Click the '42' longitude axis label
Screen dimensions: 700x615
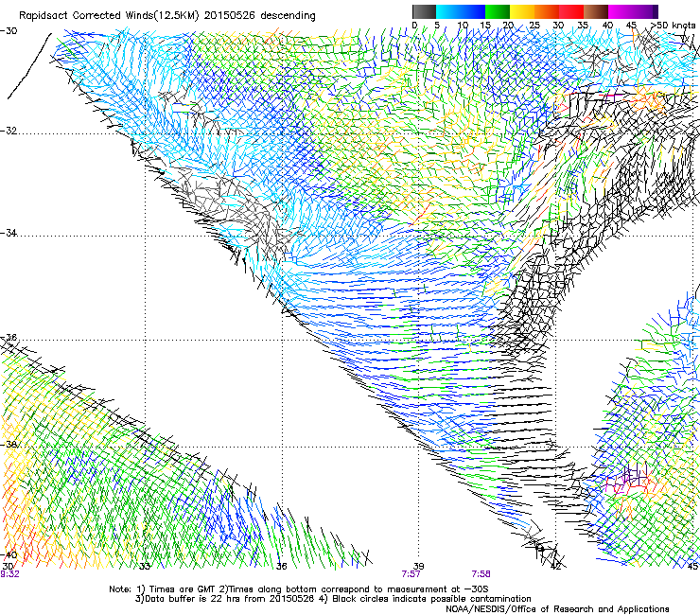click(555, 567)
